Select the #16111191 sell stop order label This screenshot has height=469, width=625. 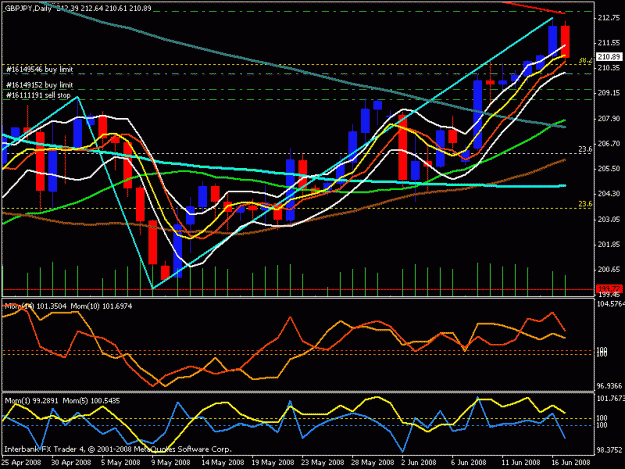pyautogui.click(x=38, y=96)
